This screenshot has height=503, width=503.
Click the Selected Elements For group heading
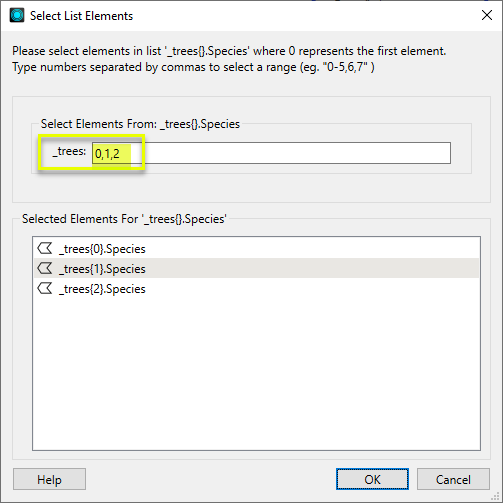click(124, 219)
